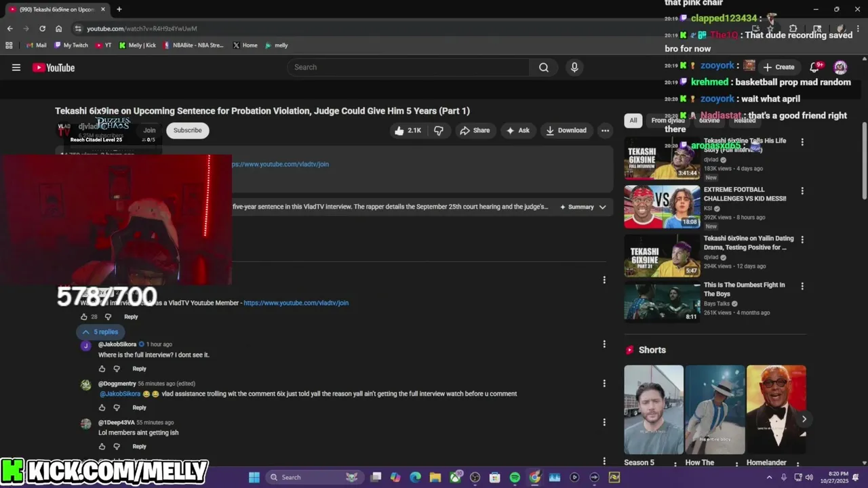
Task: Open This Is The Dumbest Fight thumbnail
Action: (x=662, y=302)
